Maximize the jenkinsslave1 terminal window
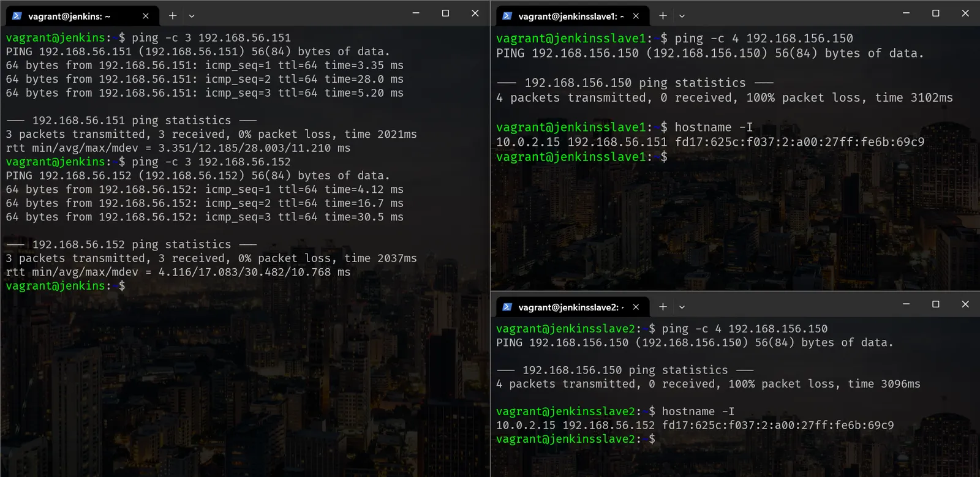Viewport: 980px width, 477px height. coord(935,13)
